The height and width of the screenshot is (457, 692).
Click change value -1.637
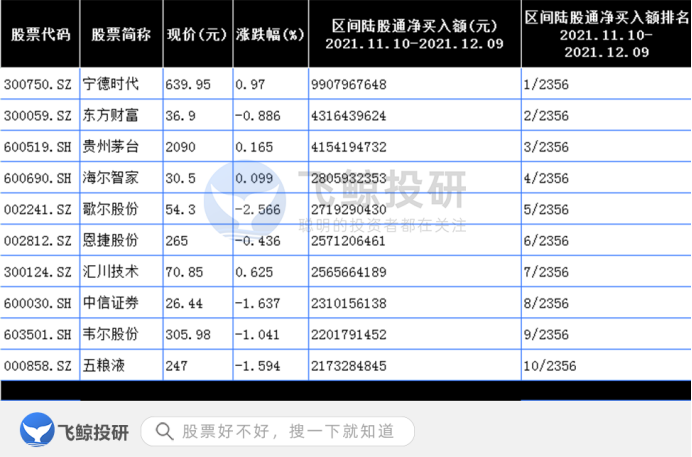pos(258,303)
